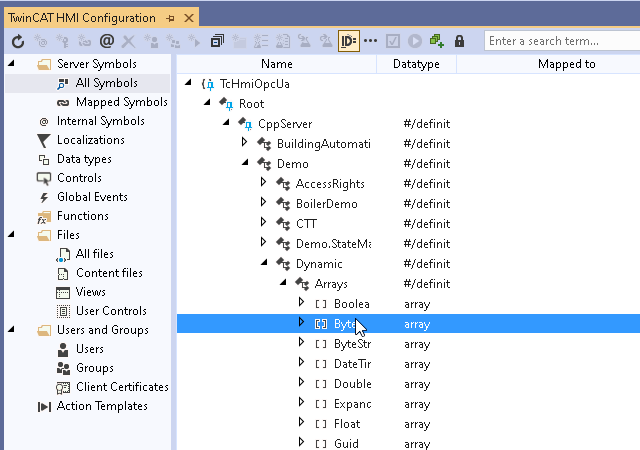Click the @ internal symbol toolbar icon
Image resolution: width=640 pixels, height=450 pixels.
(107, 41)
